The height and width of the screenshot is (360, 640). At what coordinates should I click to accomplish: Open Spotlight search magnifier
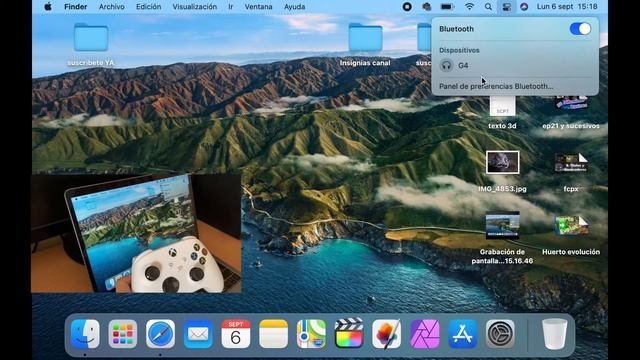[x=488, y=7]
